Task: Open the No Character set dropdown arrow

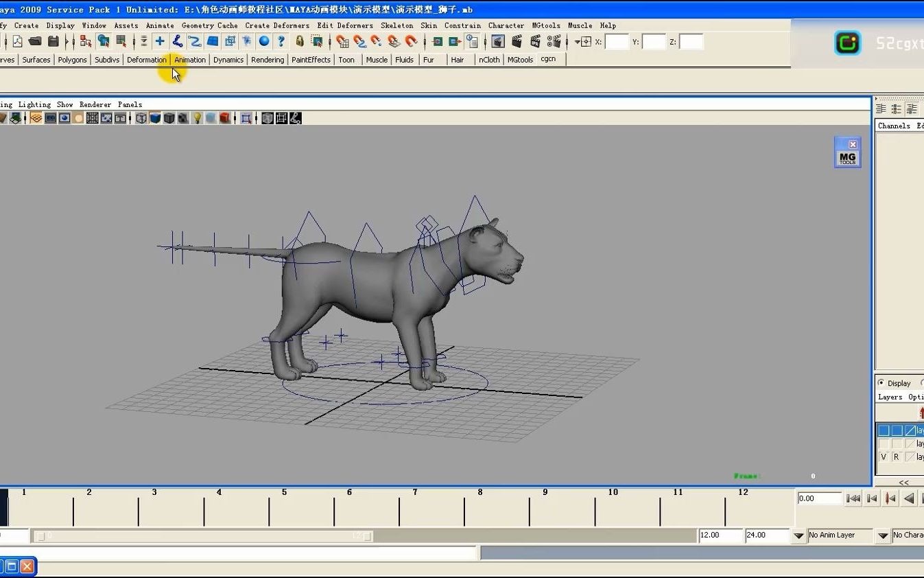Action: click(884, 535)
